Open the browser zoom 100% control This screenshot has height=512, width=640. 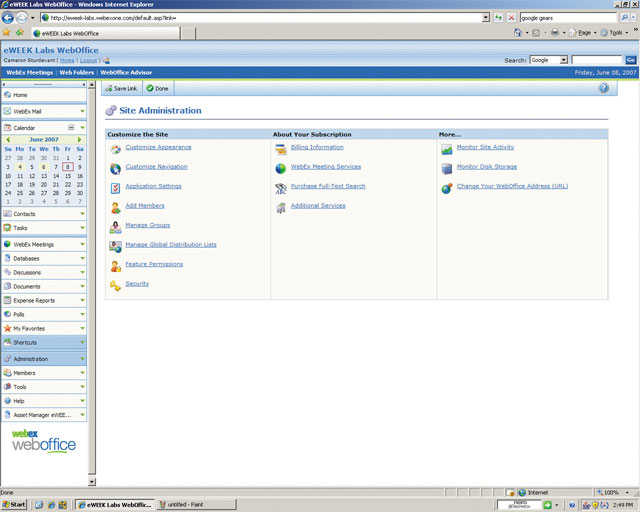click(612, 492)
